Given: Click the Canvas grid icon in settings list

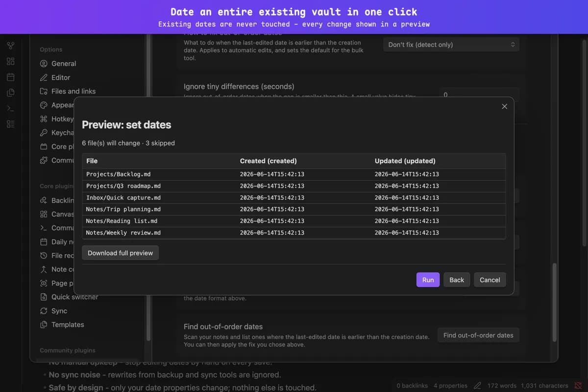Looking at the screenshot, I should click(x=44, y=214).
